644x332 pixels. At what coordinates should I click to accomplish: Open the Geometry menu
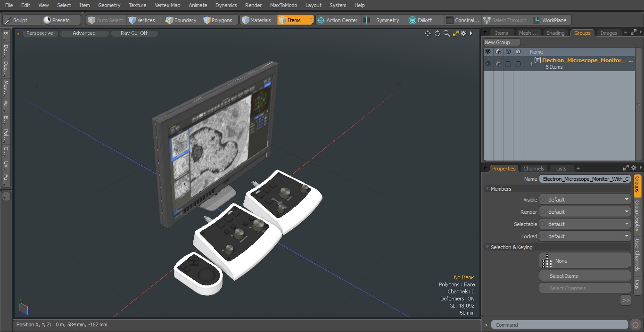pos(109,5)
